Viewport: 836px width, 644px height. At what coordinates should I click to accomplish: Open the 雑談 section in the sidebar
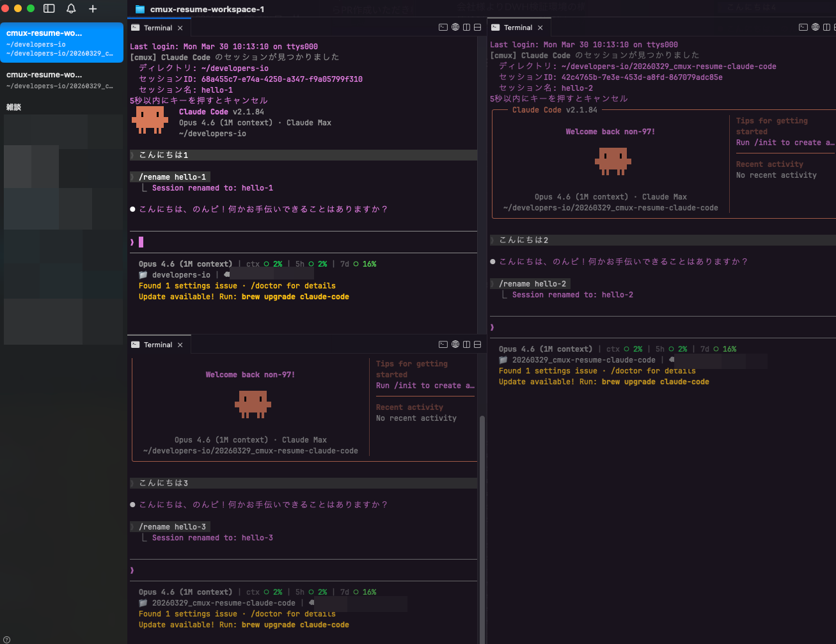(12, 107)
